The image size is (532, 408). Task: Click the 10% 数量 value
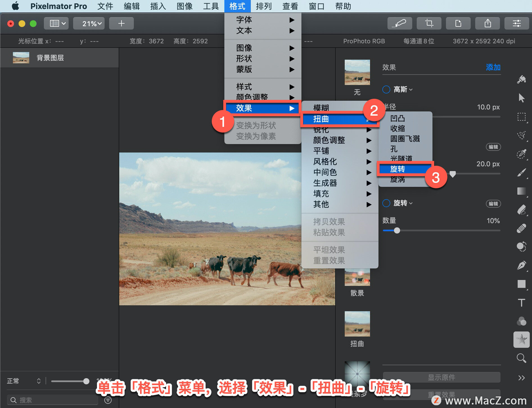(493, 221)
